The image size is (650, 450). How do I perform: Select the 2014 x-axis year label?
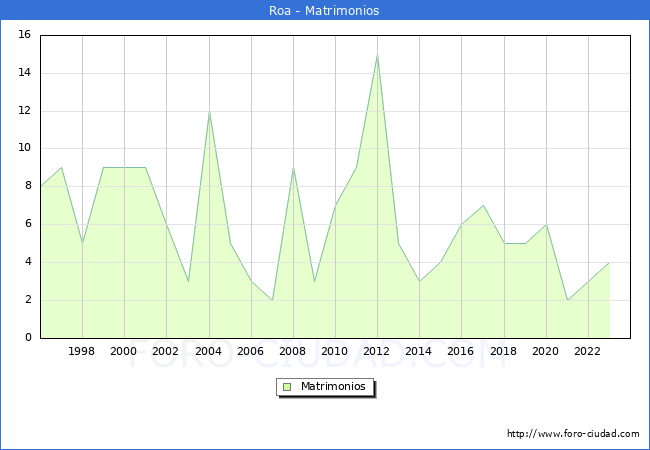(x=419, y=351)
